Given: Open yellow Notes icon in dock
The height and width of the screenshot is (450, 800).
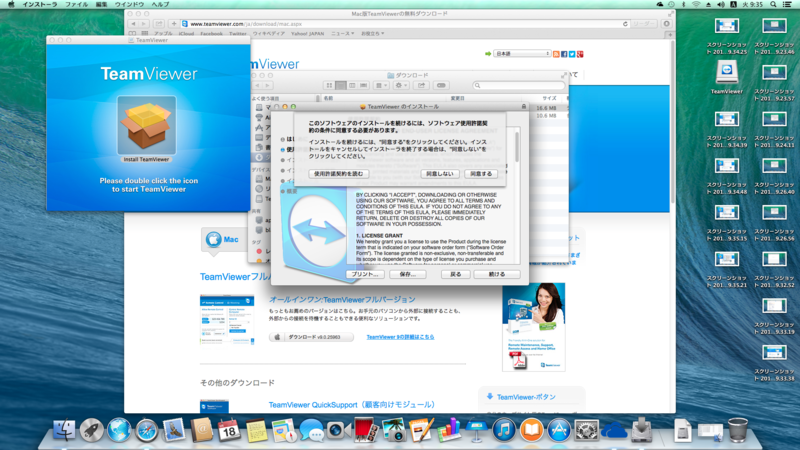Looking at the screenshot, I should pyautogui.click(x=257, y=430).
